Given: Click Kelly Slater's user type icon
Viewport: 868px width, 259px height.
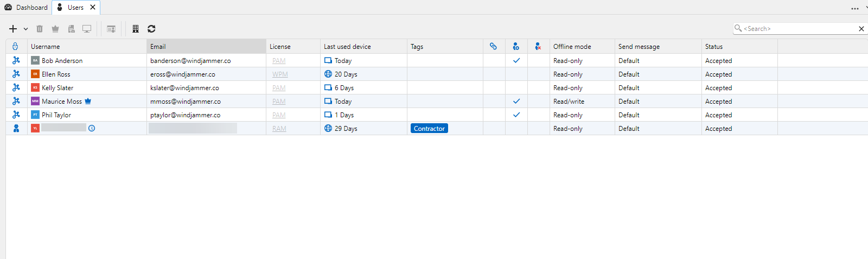Looking at the screenshot, I should coord(16,87).
